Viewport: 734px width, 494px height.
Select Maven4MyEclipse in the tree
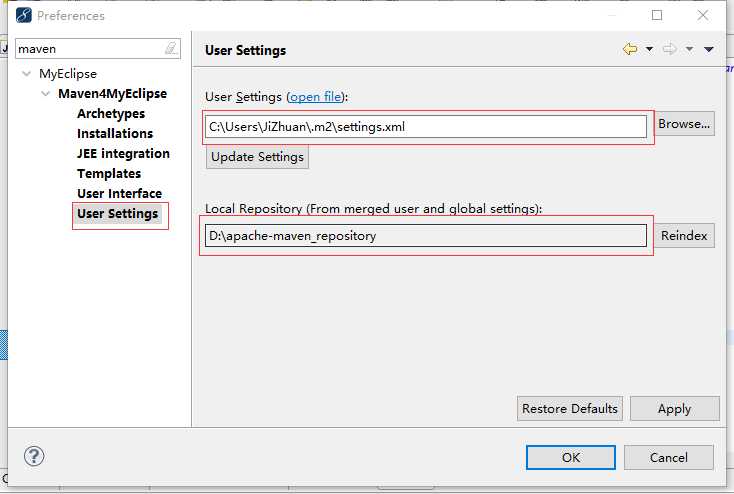pyautogui.click(x=112, y=93)
